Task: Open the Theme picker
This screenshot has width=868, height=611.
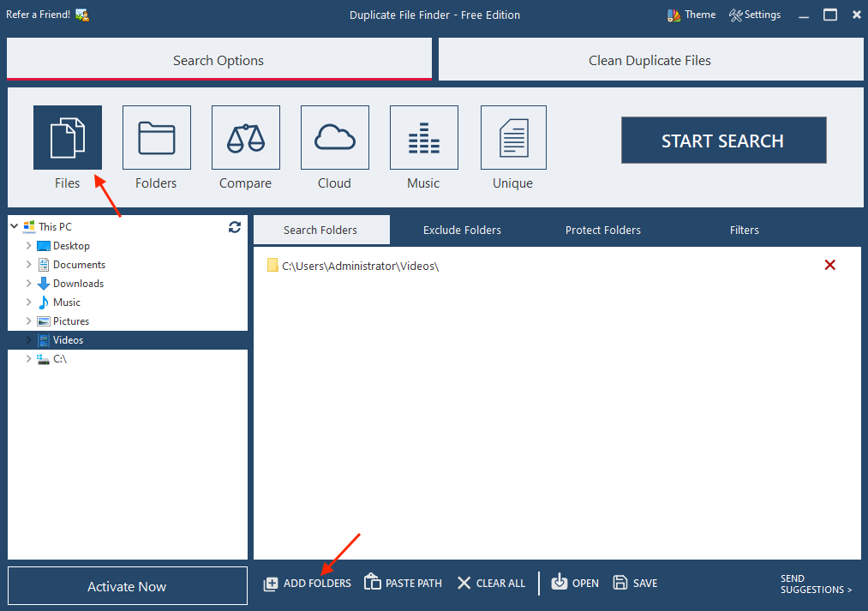Action: [691, 15]
